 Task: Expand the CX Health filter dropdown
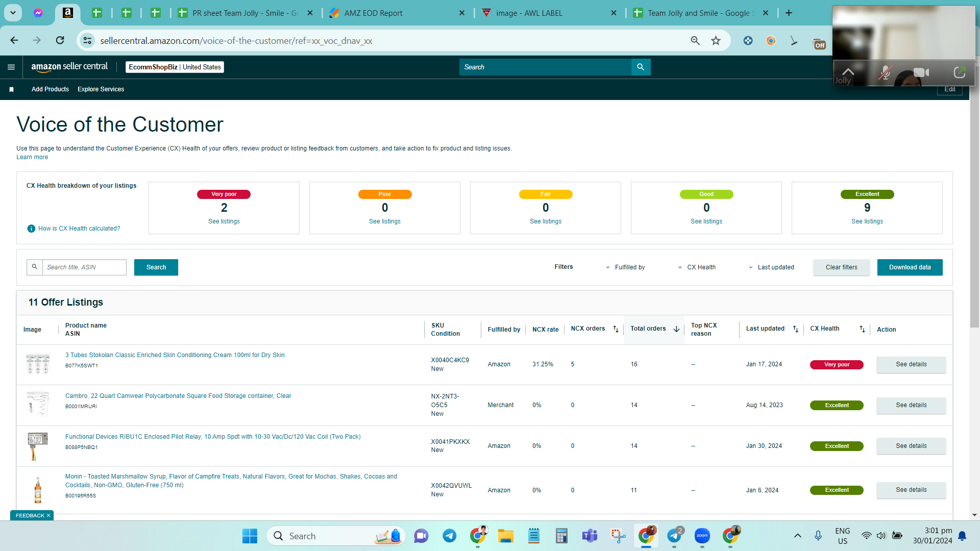697,267
